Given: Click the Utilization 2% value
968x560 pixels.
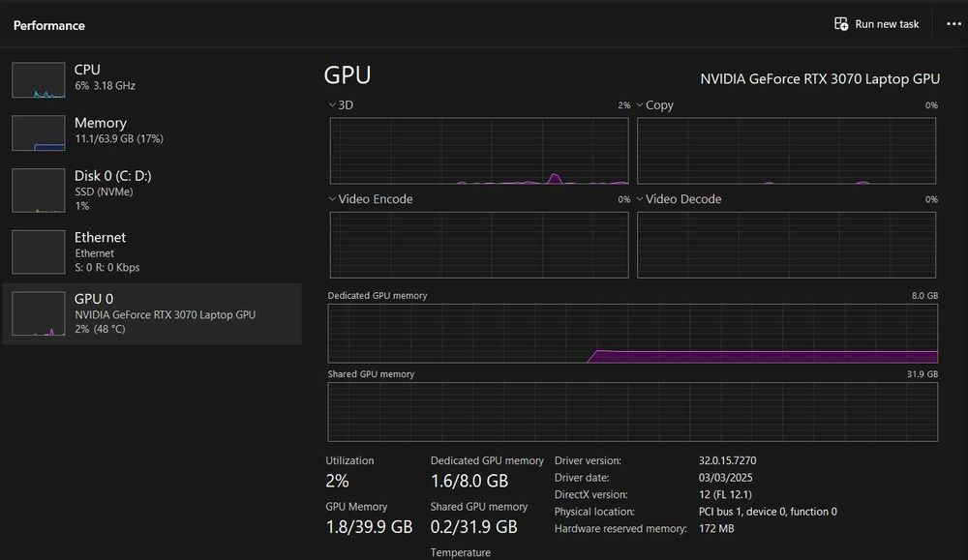Looking at the screenshot, I should coord(337,481).
